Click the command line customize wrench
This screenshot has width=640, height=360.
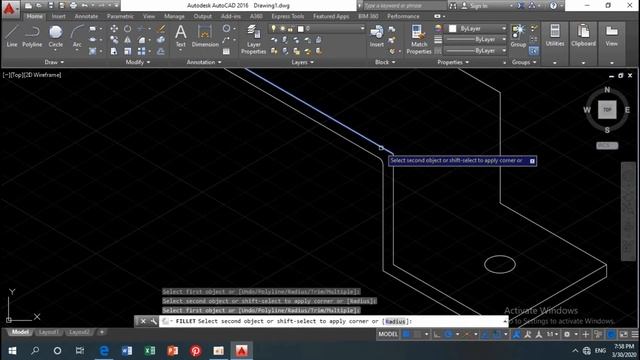(x=153, y=322)
